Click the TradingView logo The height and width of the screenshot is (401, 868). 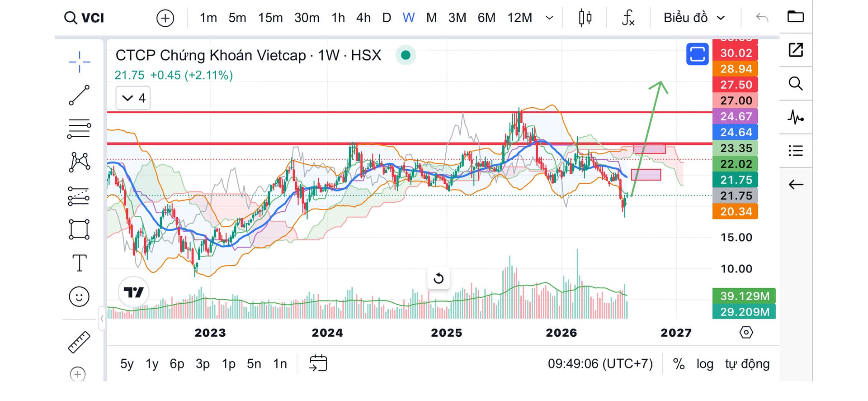click(134, 292)
